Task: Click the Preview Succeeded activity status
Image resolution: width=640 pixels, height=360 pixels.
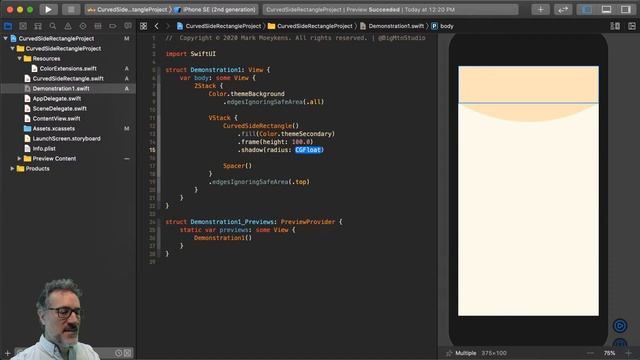Action: click(x=391, y=9)
